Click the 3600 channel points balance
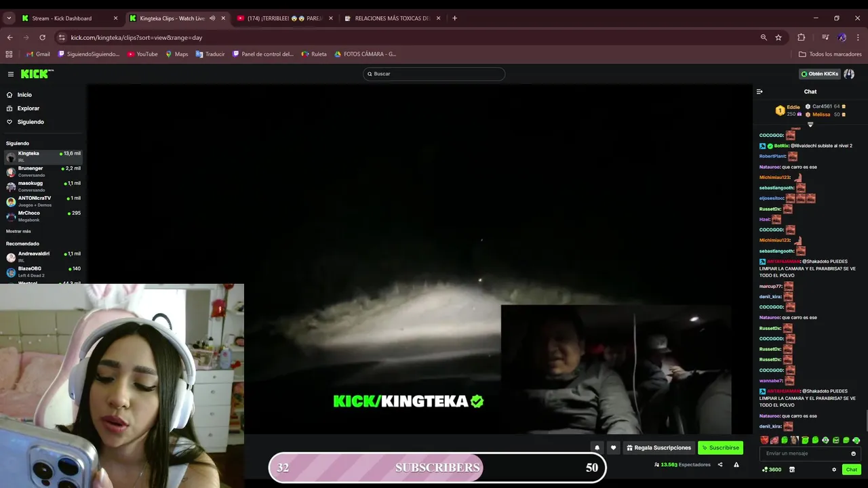 pyautogui.click(x=772, y=470)
